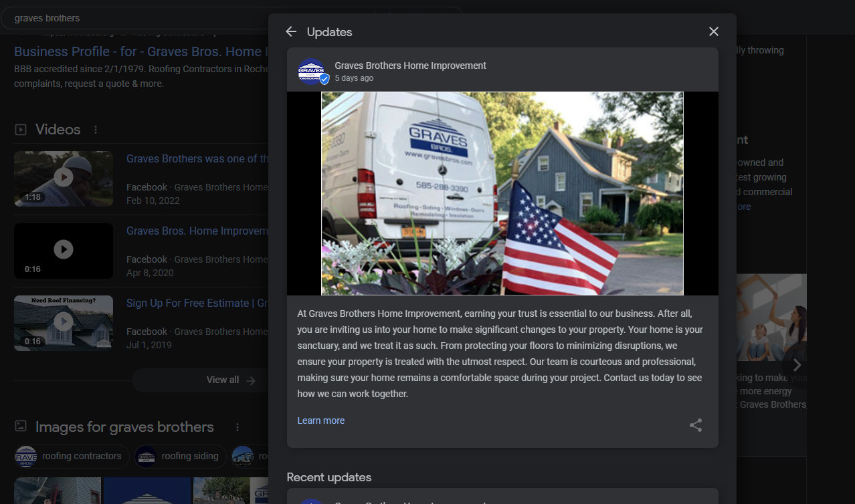The width and height of the screenshot is (855, 504).
Task: Open Videos section more options menu
Action: coord(96,130)
